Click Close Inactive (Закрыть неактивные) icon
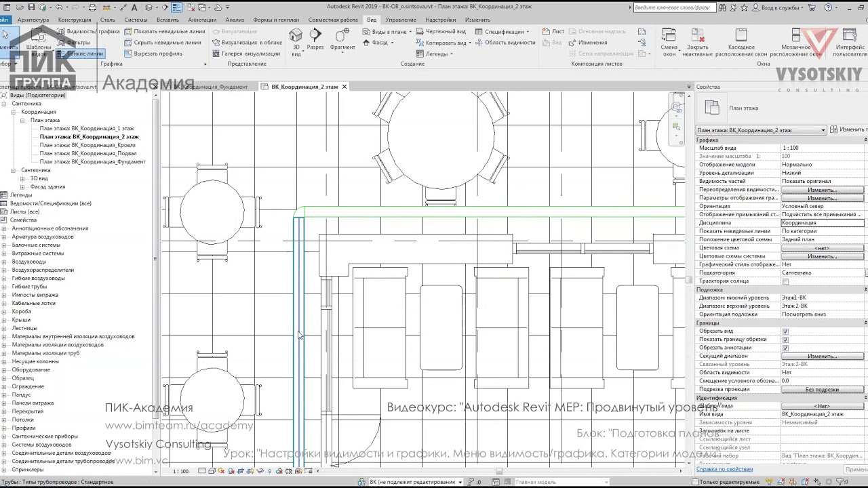Image resolution: width=868 pixels, height=488 pixels. [697, 42]
